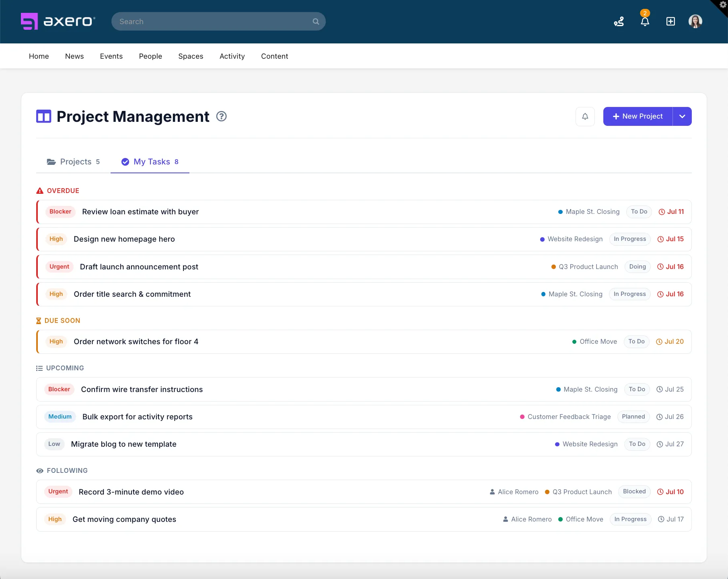Click the clock icon beside Jul 11
This screenshot has height=579, width=728.
(x=662, y=212)
